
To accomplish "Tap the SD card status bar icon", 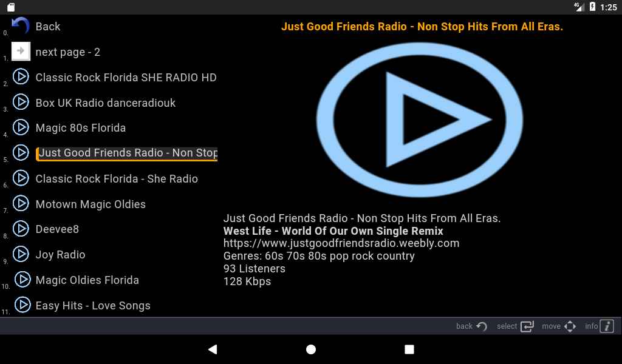I will [11, 7].
